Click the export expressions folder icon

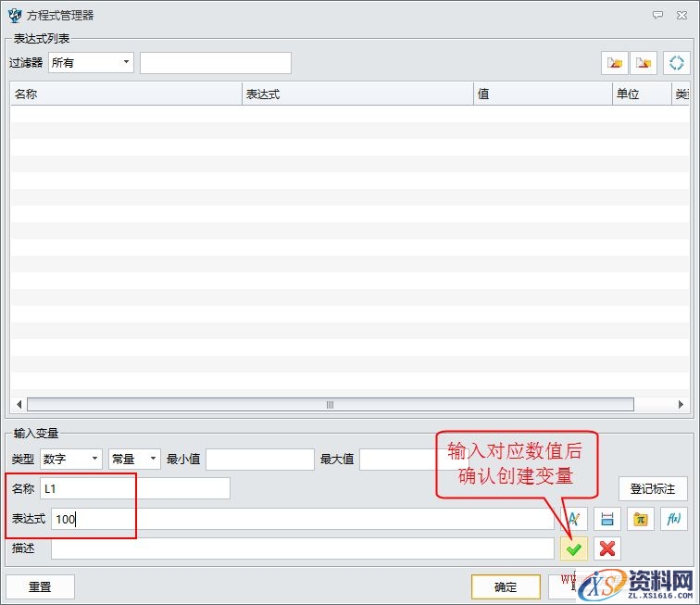pos(644,63)
